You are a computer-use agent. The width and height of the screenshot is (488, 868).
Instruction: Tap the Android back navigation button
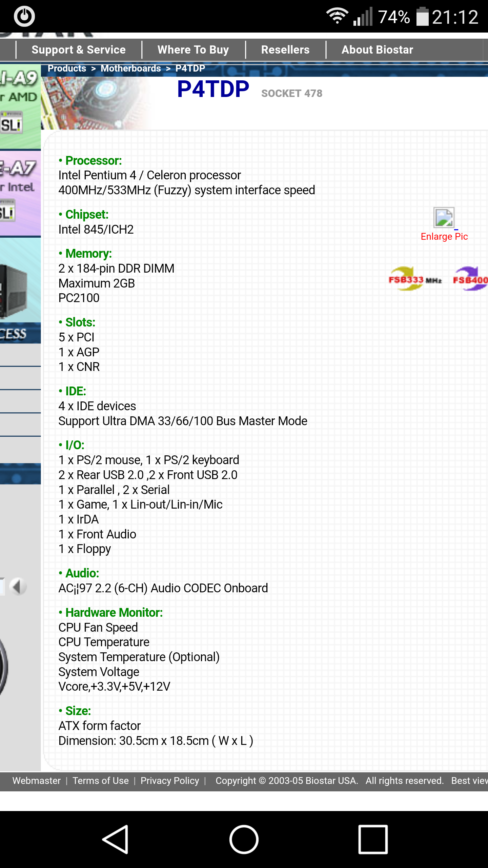click(x=116, y=839)
